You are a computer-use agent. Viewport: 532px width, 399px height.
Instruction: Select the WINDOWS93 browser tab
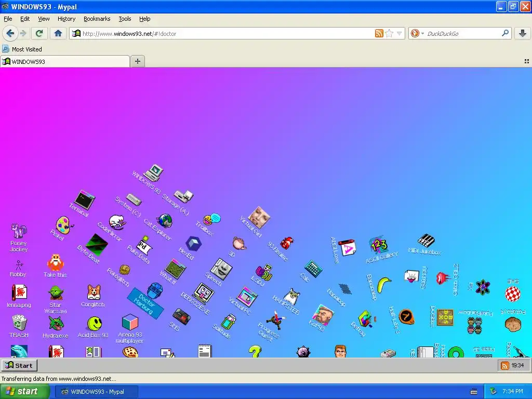(64, 61)
